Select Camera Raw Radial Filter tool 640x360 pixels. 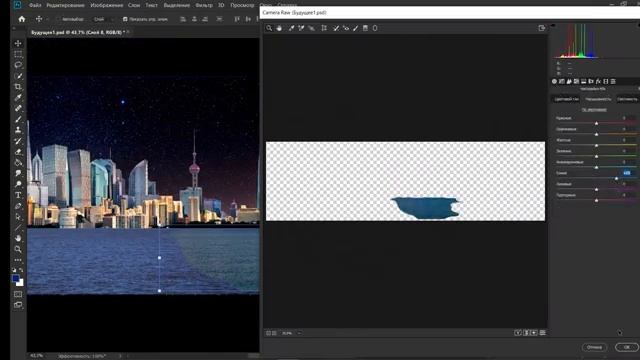(375, 28)
